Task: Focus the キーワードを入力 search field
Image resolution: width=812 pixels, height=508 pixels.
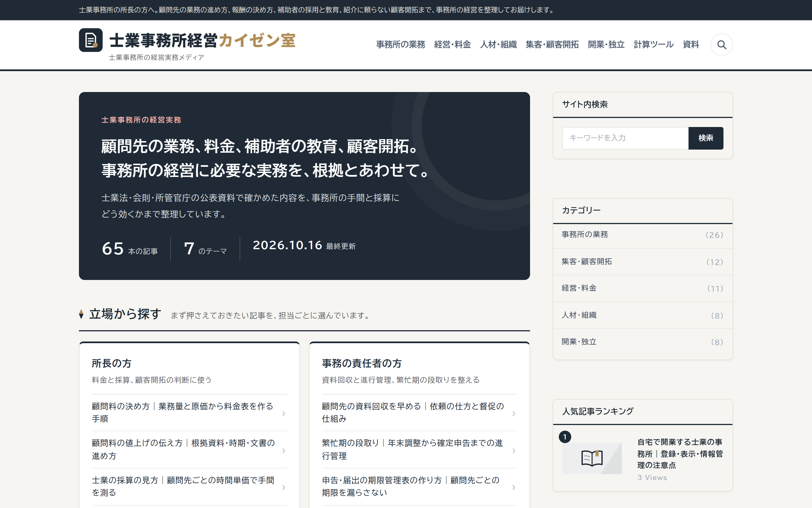Action: [x=625, y=138]
